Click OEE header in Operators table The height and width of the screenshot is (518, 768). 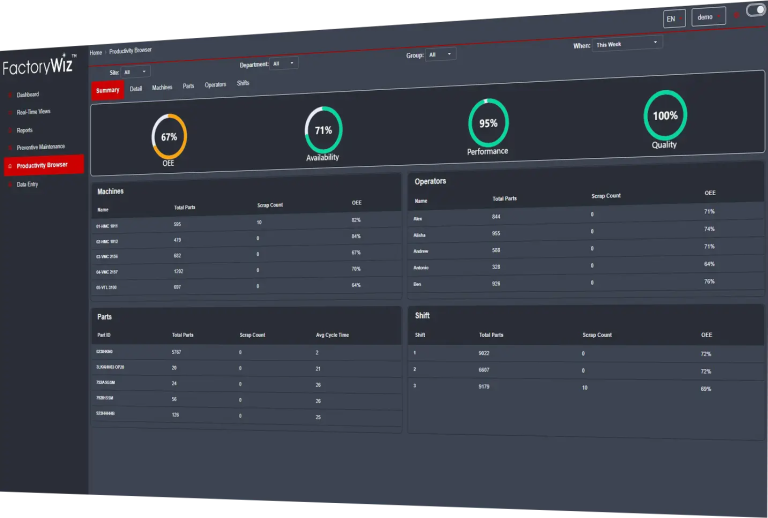(x=710, y=193)
